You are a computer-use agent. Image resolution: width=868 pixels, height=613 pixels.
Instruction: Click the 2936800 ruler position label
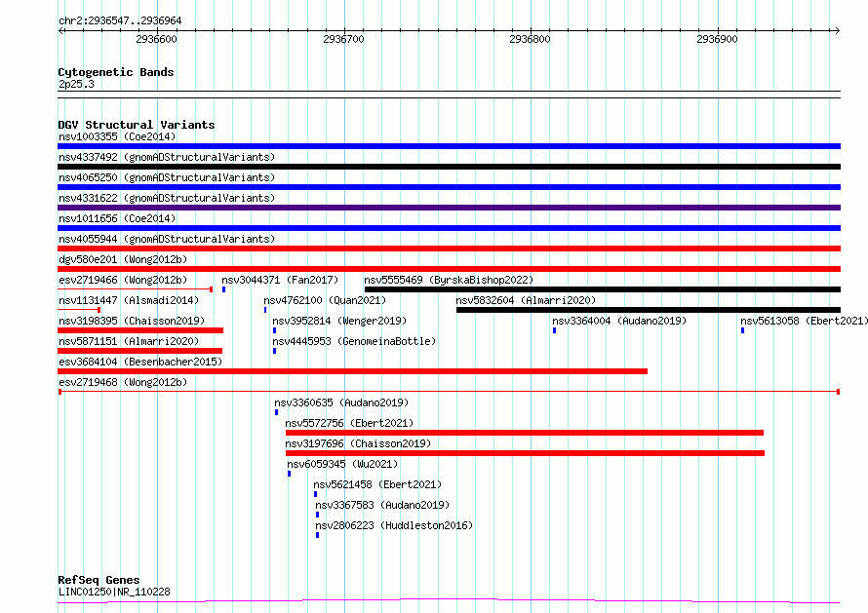pos(531,39)
